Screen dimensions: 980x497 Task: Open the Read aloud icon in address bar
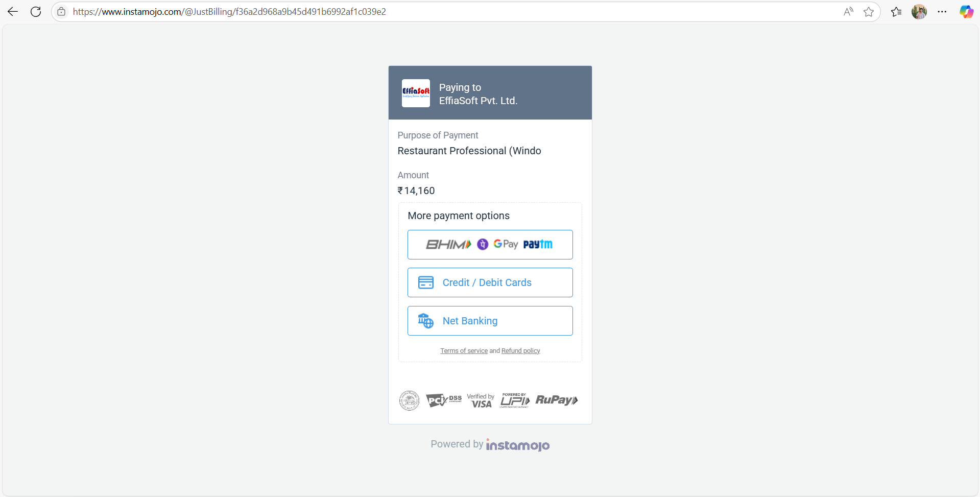point(848,12)
